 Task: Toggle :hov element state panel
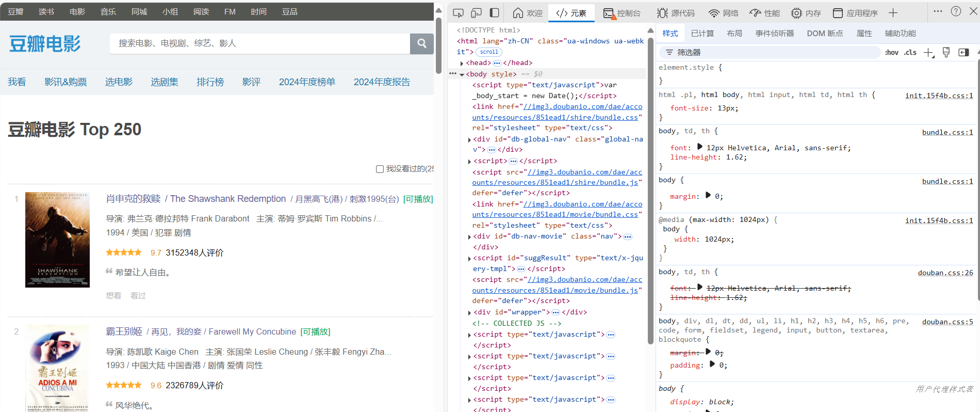click(x=892, y=52)
